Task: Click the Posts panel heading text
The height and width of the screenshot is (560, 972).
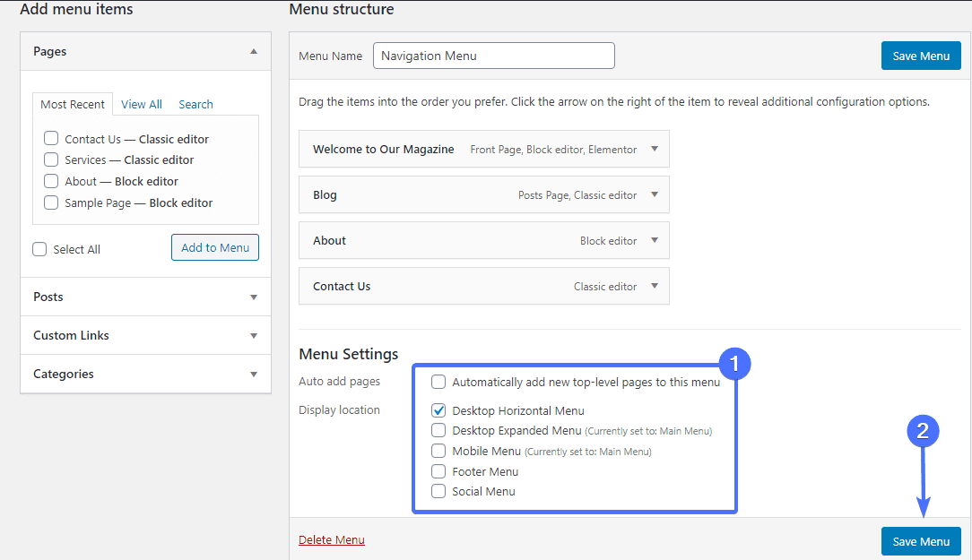Action: (x=48, y=297)
